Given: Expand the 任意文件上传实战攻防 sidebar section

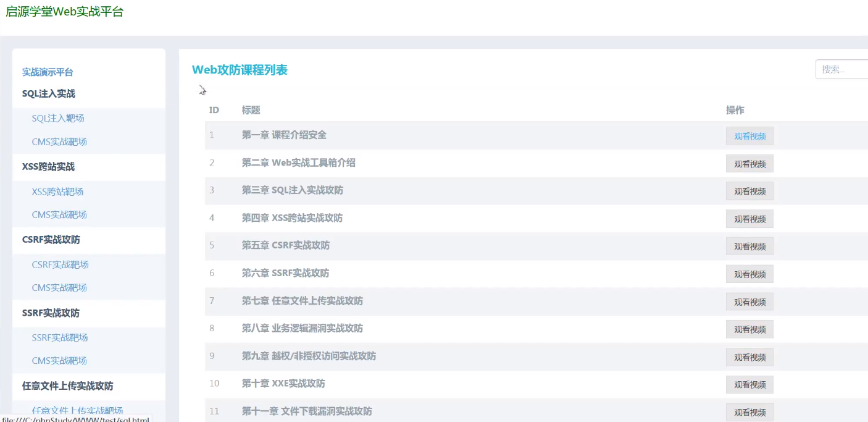Looking at the screenshot, I should pyautogui.click(x=67, y=386).
